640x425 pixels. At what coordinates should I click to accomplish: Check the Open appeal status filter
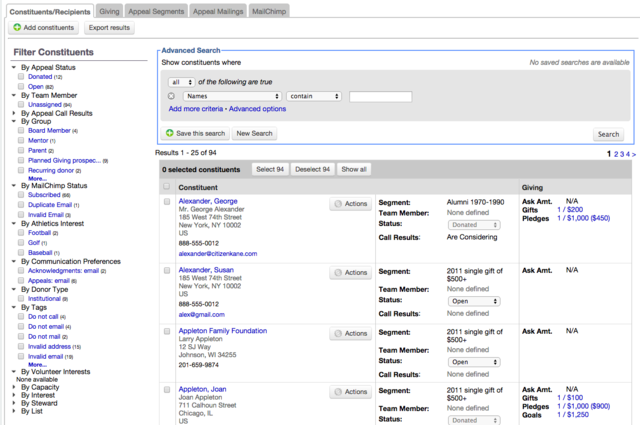(21, 86)
